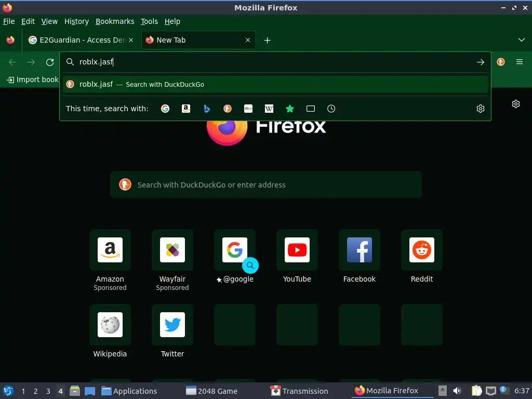Open the File menu

(9, 21)
